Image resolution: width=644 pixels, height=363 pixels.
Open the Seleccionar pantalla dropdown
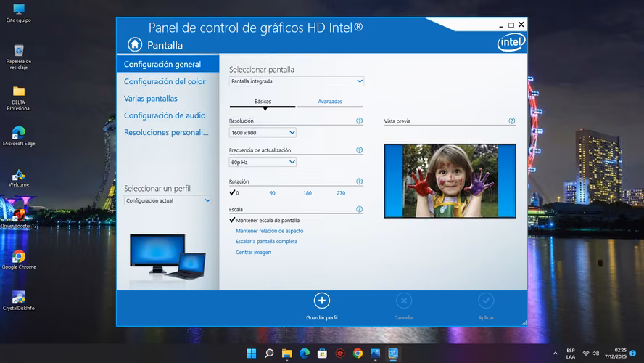296,81
